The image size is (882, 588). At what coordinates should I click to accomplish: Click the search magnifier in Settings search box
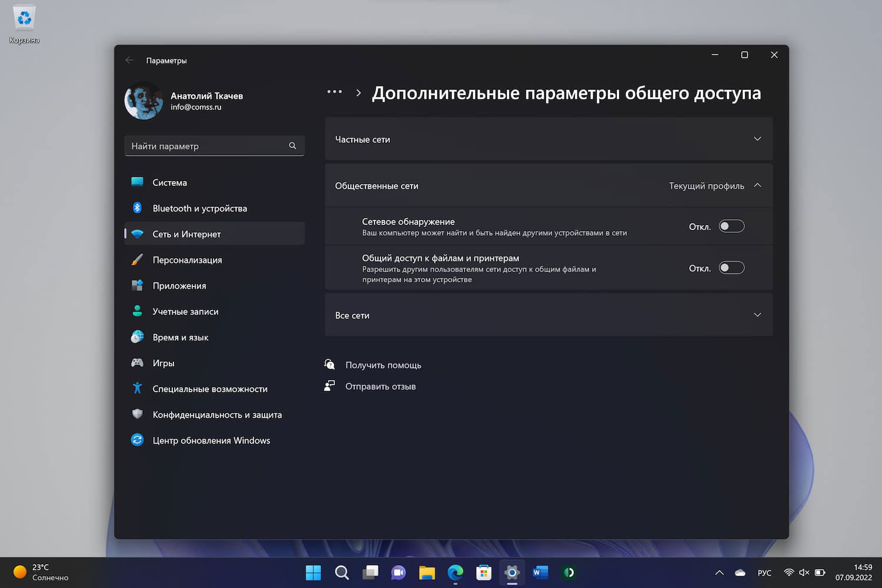coord(292,146)
